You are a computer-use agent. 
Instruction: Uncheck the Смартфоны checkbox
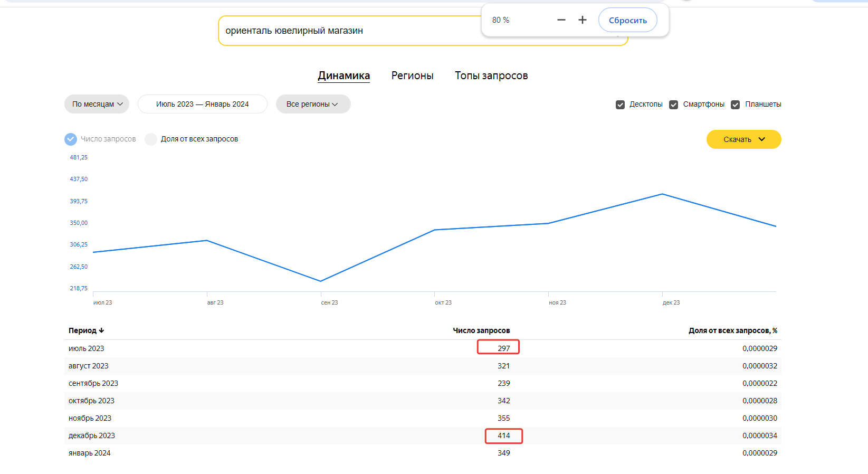673,105
